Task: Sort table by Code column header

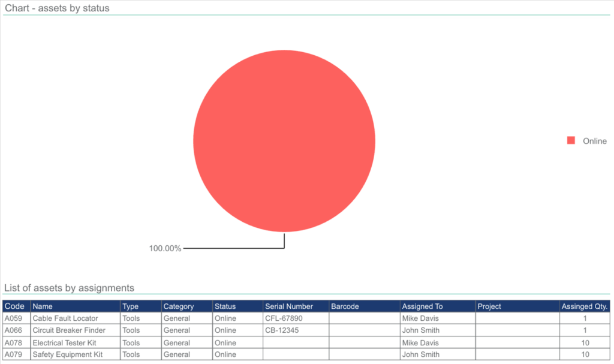Action: tap(15, 306)
